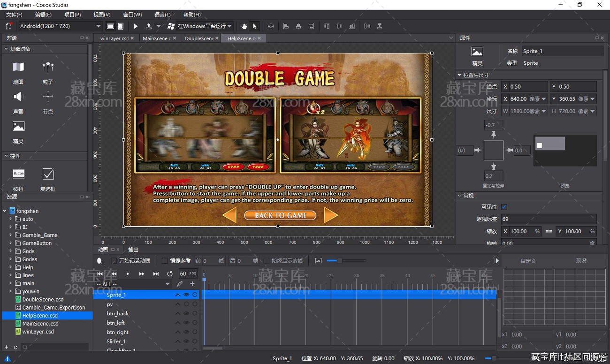Open the -- ALL -- animation dropdown
The image size is (610, 364).
133,284
